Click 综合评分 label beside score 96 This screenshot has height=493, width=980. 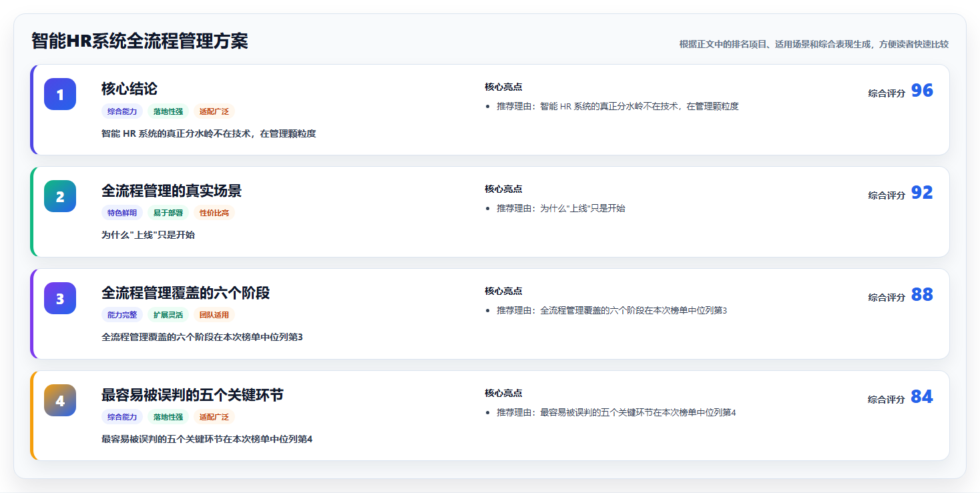(x=887, y=93)
